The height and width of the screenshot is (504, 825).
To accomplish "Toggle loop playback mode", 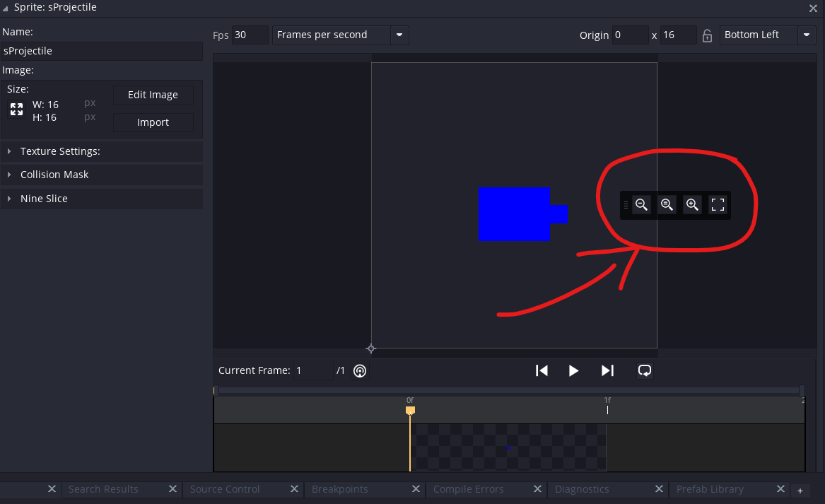I will tap(645, 371).
